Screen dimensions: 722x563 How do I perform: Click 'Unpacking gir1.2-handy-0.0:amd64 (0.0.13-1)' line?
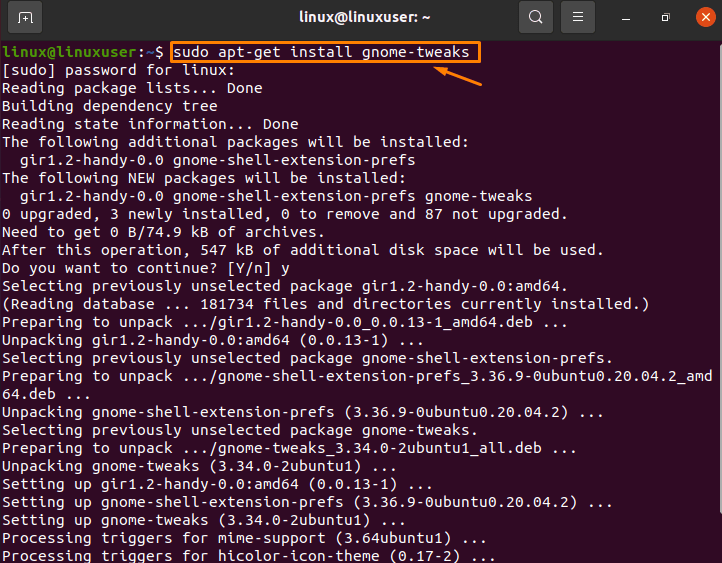point(213,340)
